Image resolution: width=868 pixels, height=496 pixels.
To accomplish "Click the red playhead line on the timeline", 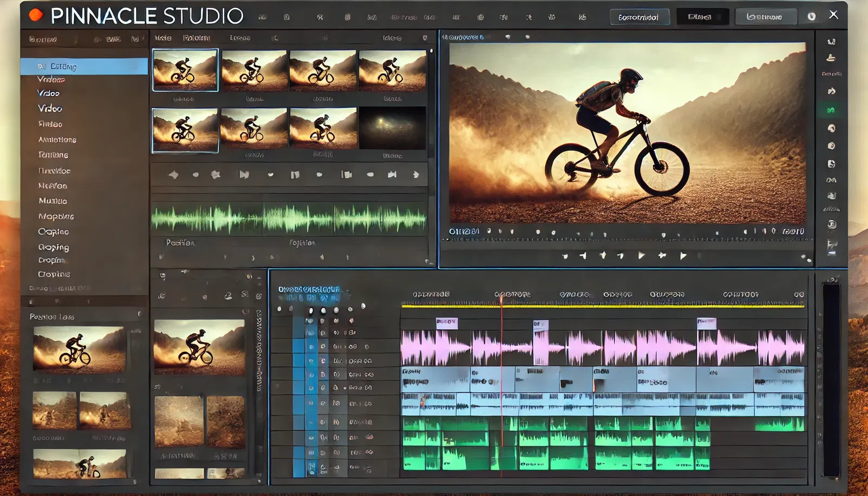I will pyautogui.click(x=501, y=385).
